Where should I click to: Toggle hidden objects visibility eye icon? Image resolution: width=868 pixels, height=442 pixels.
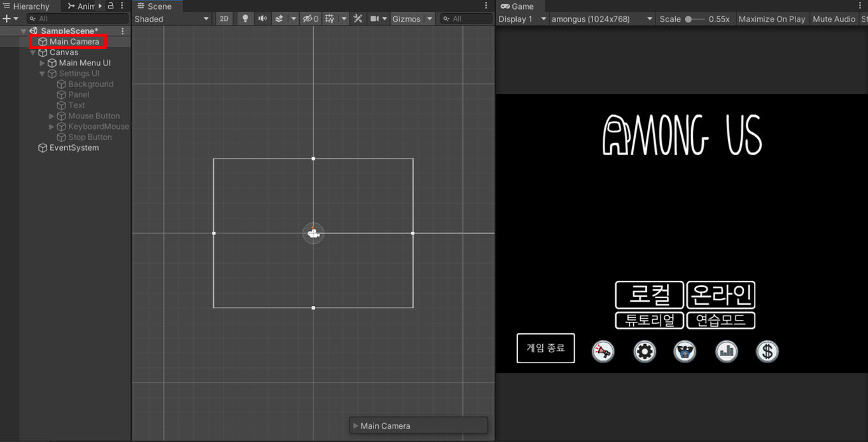tap(311, 19)
